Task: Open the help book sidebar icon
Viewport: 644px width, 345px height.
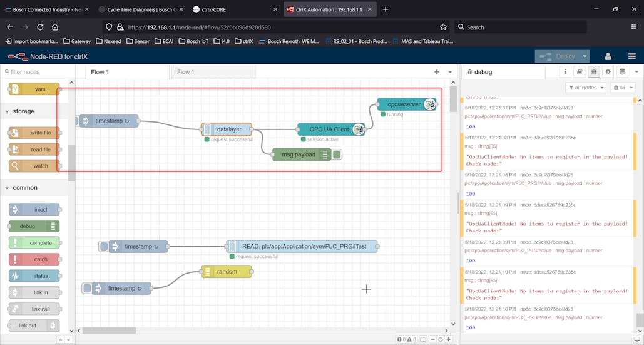Action: coord(580,72)
